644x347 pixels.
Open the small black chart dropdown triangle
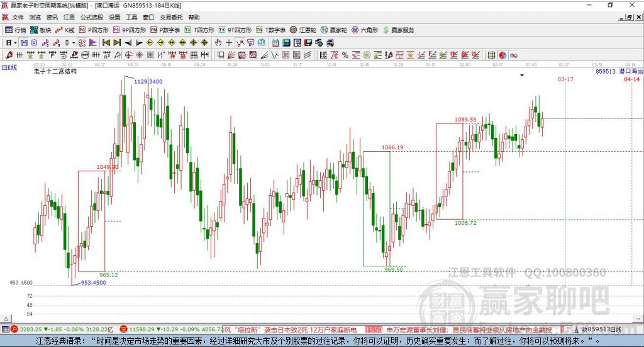522,75
